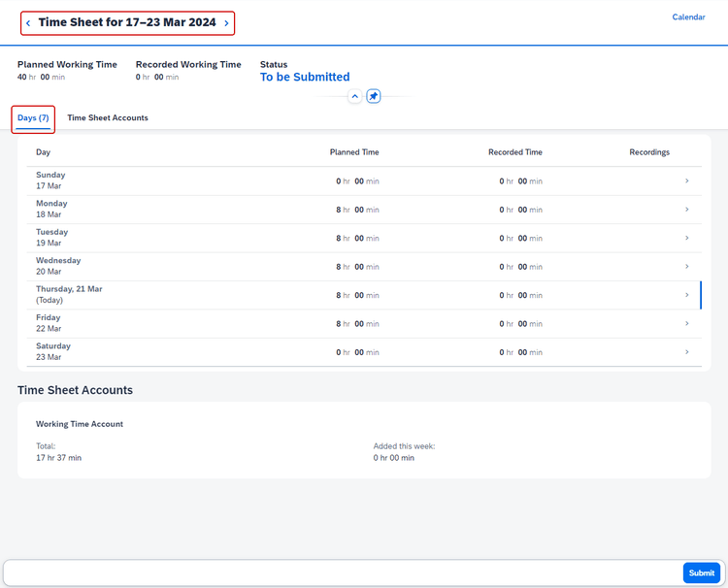Click Monday's planned time 8 hr 00 min
This screenshot has width=728, height=588.
tap(357, 210)
